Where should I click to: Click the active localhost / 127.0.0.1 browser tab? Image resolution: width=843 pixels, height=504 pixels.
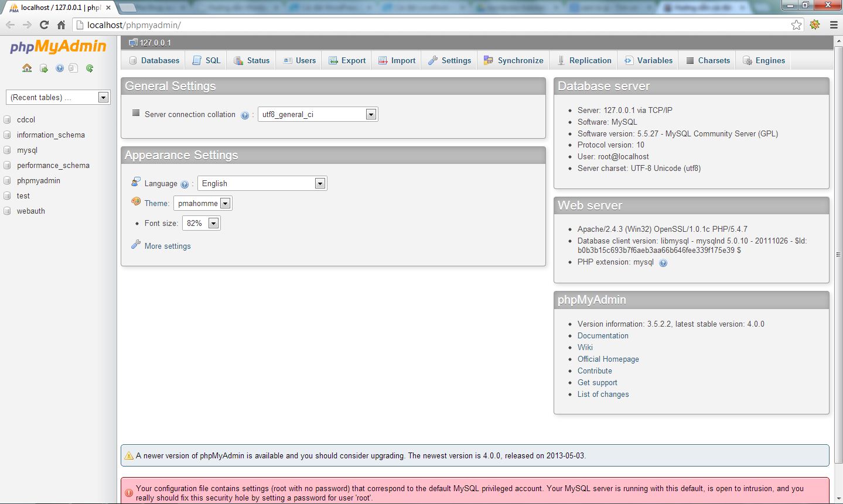[60, 8]
